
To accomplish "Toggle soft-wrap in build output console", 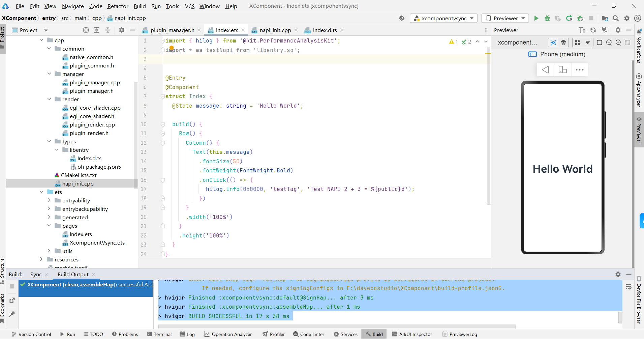I will pyautogui.click(x=628, y=287).
